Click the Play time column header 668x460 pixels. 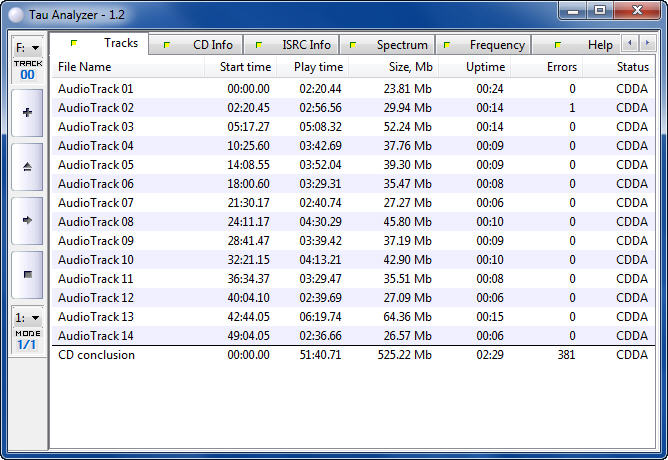[x=318, y=67]
